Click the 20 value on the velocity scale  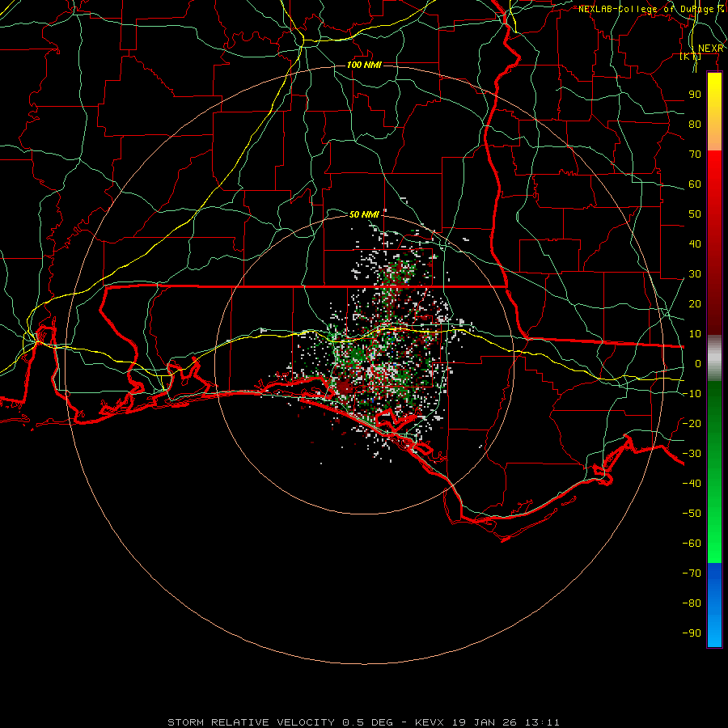coord(695,304)
